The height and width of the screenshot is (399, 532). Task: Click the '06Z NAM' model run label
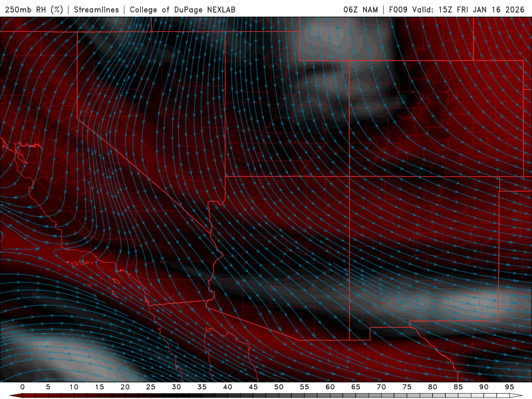pos(360,9)
